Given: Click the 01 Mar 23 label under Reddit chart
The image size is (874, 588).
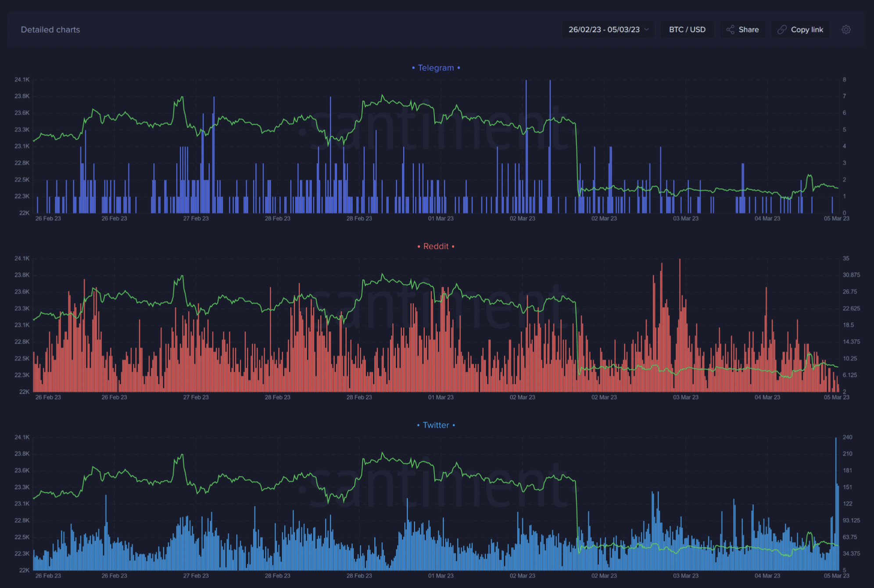Looking at the screenshot, I should coord(441,397).
